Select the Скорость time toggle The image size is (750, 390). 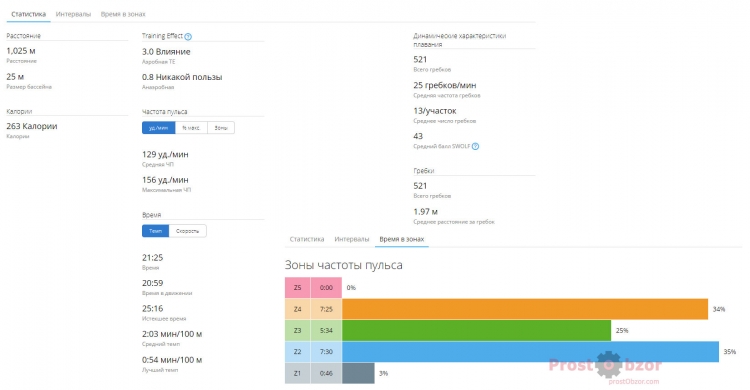[x=188, y=231]
